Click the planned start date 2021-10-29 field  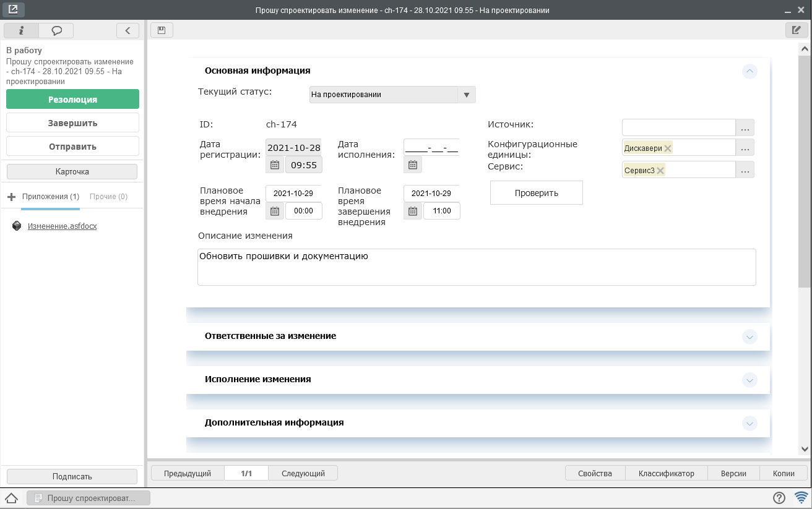293,193
